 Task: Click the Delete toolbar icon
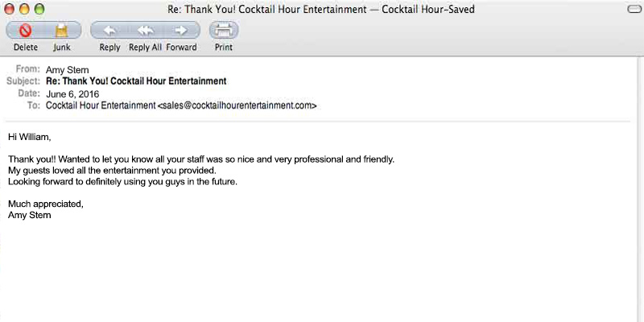pos(25,31)
